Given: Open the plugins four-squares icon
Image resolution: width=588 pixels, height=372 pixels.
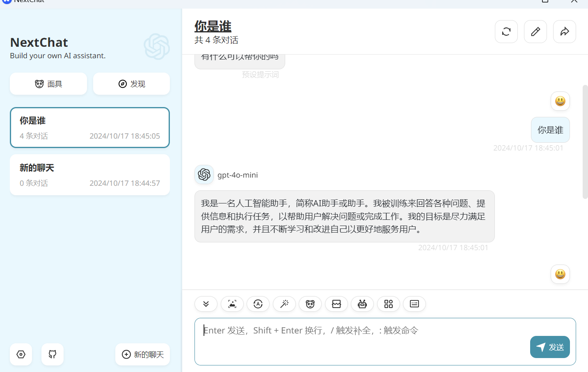Looking at the screenshot, I should click(x=388, y=304).
